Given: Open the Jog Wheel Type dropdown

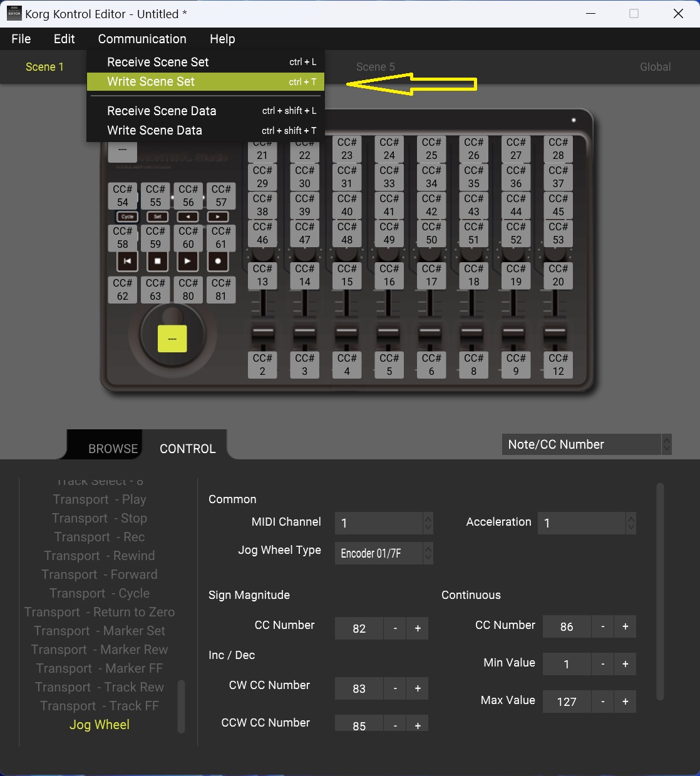Looking at the screenshot, I should tap(384, 553).
